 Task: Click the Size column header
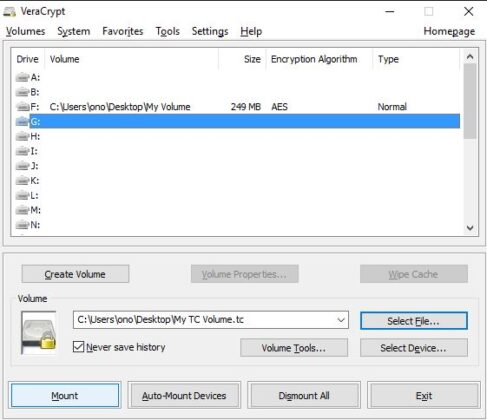pos(242,59)
